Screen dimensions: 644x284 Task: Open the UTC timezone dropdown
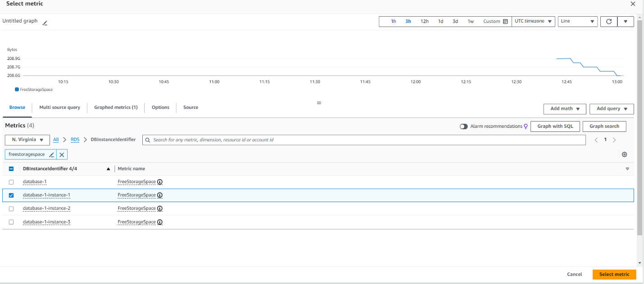[x=533, y=21]
